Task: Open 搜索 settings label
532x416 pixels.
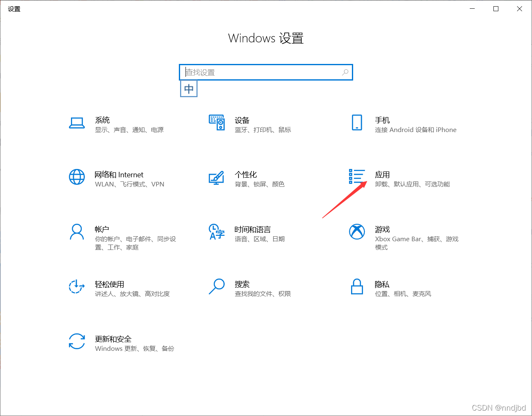Action: coord(242,284)
